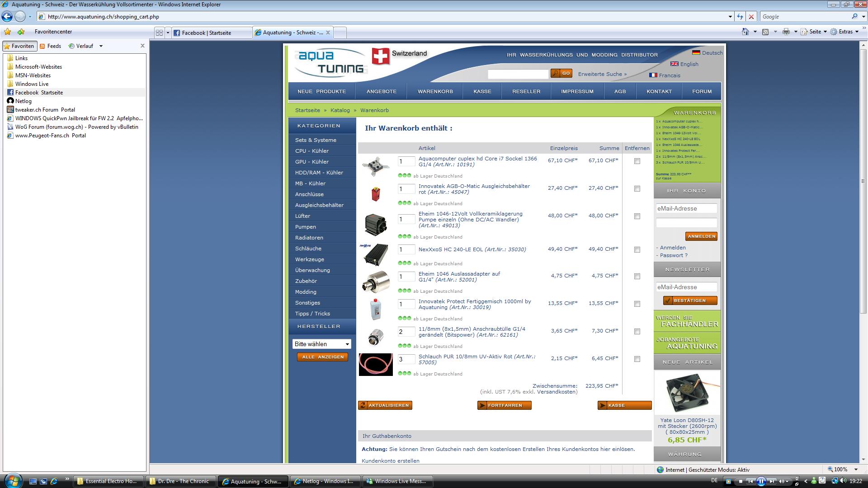Click the Quick Tabs grid icon
This screenshot has width=868, height=488.
pos(159,33)
